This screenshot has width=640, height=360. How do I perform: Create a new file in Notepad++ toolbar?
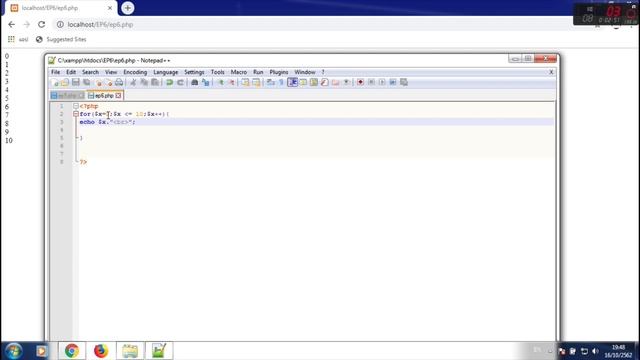pos(54,82)
